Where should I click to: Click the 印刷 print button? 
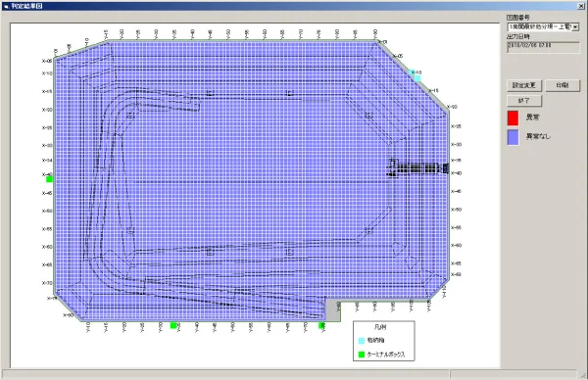[563, 85]
